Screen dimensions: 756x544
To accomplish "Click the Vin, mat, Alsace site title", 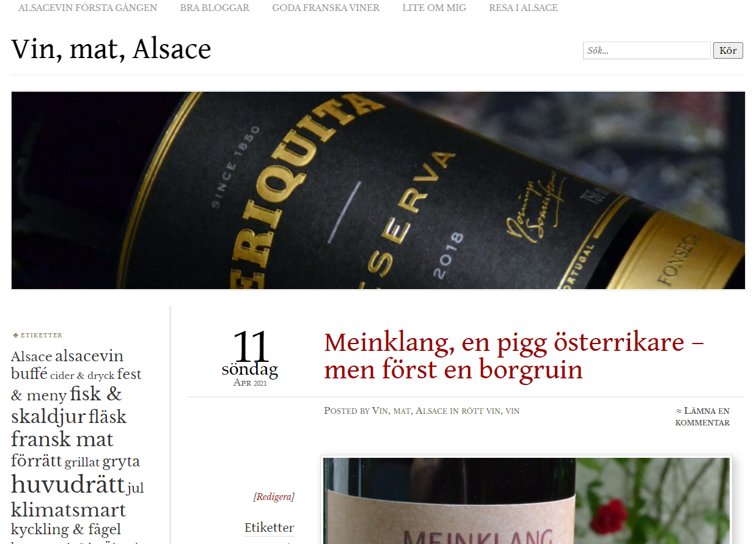I will pos(111,49).
